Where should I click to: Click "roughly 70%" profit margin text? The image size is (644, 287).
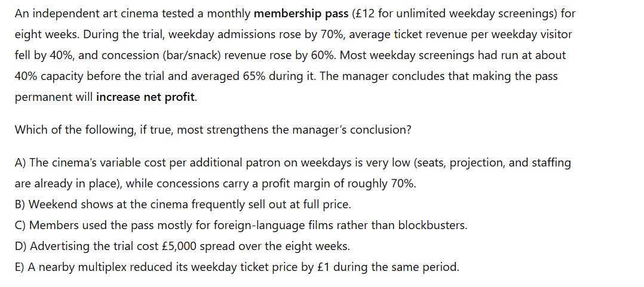coord(388,184)
